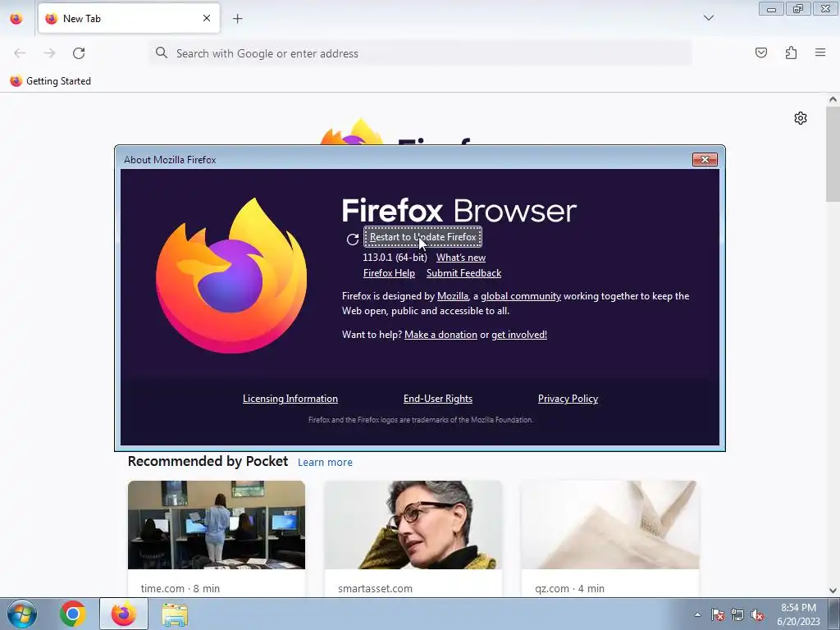Close the New Tab tab
This screenshot has width=840, height=630.
point(207,18)
